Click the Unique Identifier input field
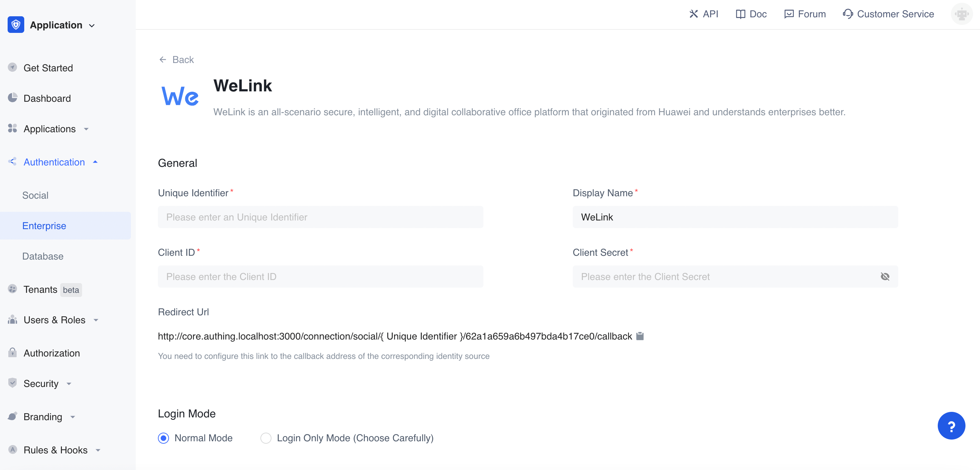 point(320,217)
